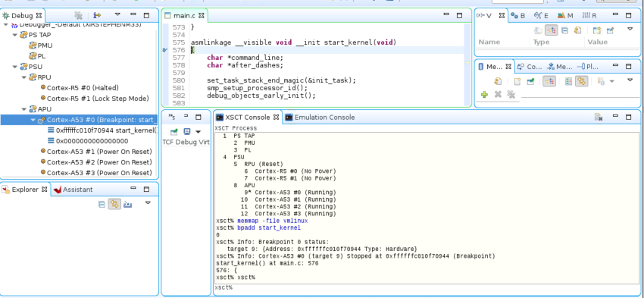This screenshot has width=644, height=298.
Task: Click line 580 set_task_stack_end_magic code
Action: coord(281,80)
